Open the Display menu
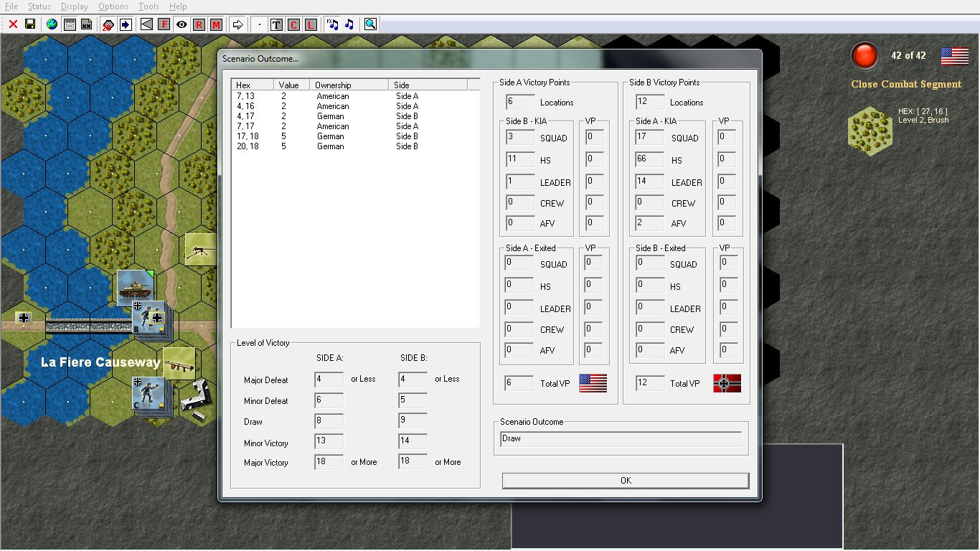The image size is (980, 551). coord(75,6)
